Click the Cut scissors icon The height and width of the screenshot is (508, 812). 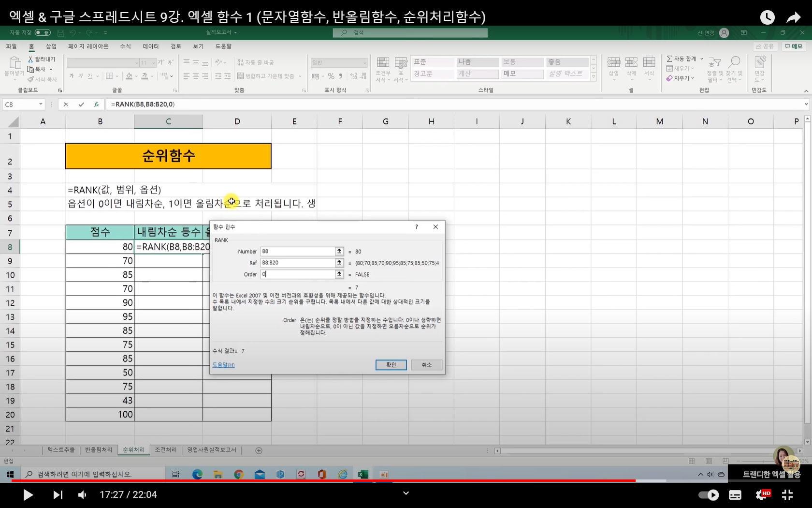[x=30, y=59]
